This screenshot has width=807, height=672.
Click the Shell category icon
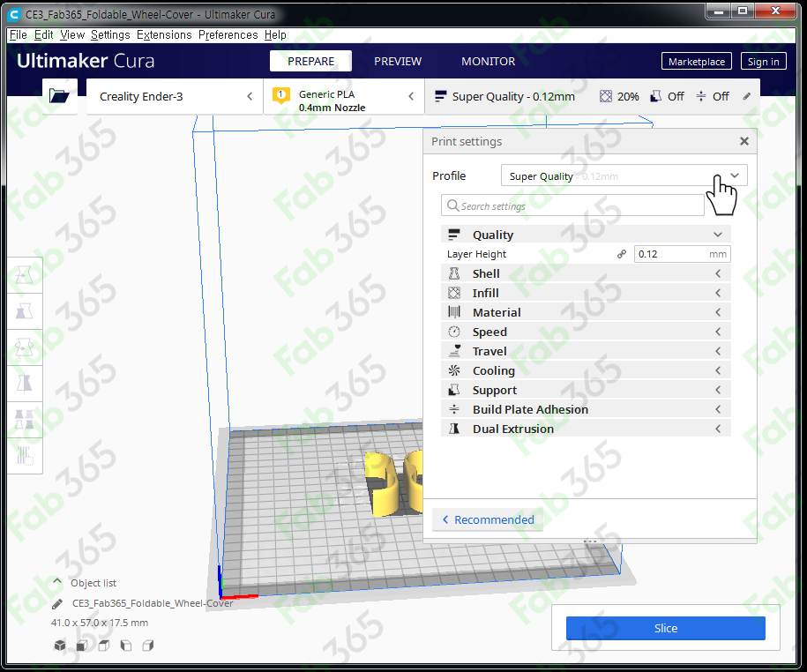[454, 273]
